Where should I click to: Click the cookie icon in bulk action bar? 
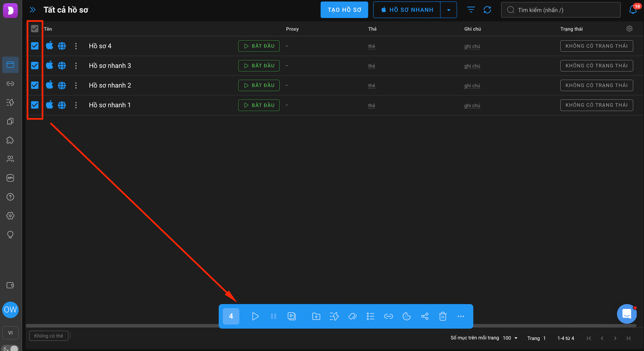pos(407,316)
